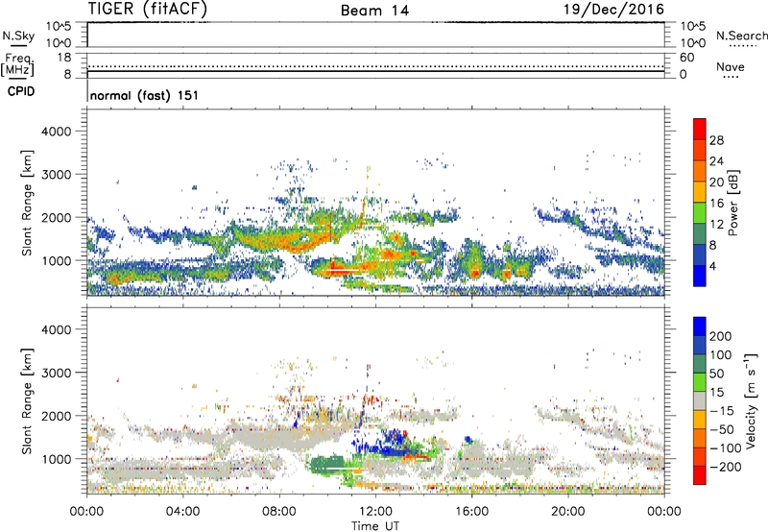Image resolution: width=768 pixels, height=532 pixels.
Task: Click the "Nave" legend label
Action: [x=731, y=67]
